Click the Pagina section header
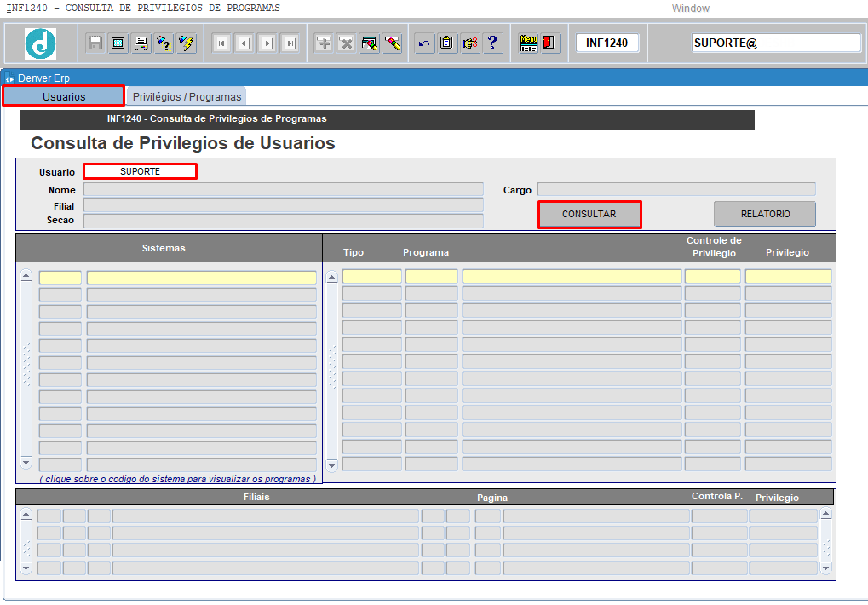 (x=492, y=498)
